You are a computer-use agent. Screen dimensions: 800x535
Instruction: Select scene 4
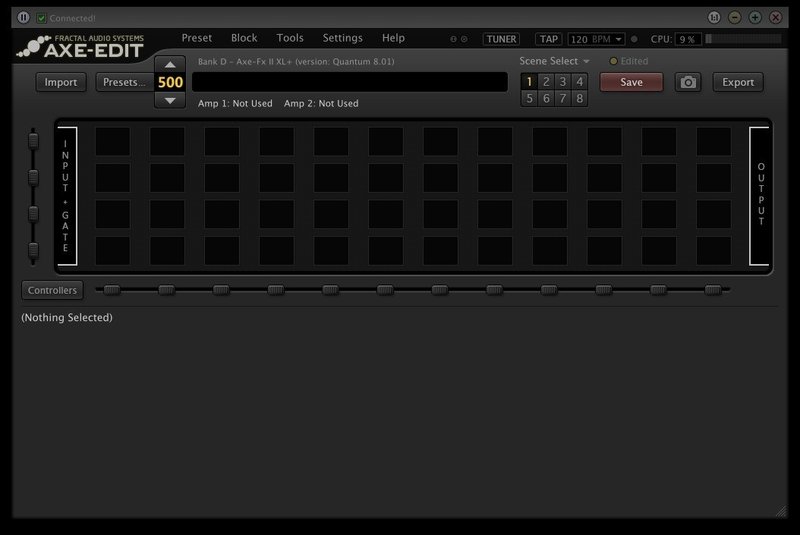coord(580,82)
